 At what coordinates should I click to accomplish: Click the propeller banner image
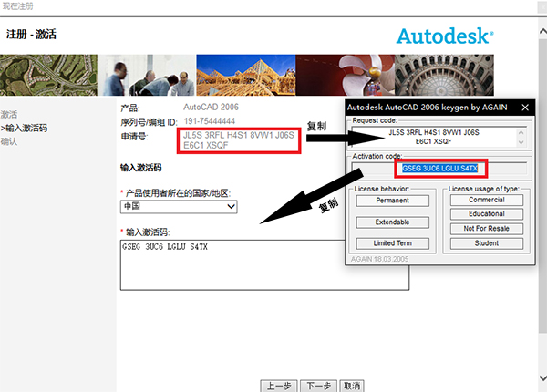pyautogui.click(x=346, y=75)
